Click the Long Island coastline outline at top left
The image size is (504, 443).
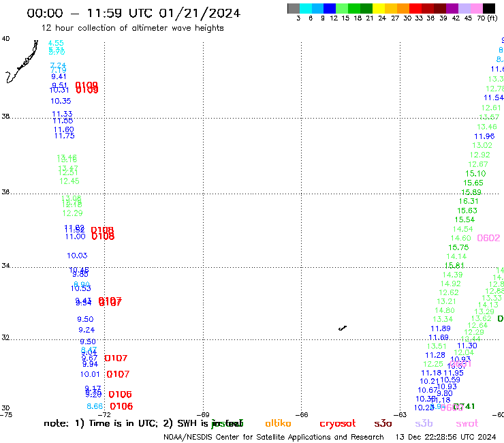(x=22, y=61)
